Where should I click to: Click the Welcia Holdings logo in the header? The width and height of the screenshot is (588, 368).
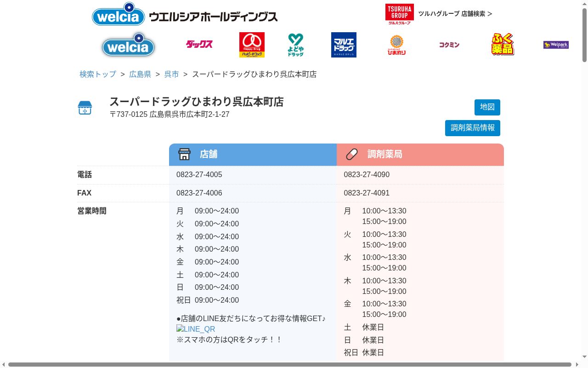[x=185, y=14]
